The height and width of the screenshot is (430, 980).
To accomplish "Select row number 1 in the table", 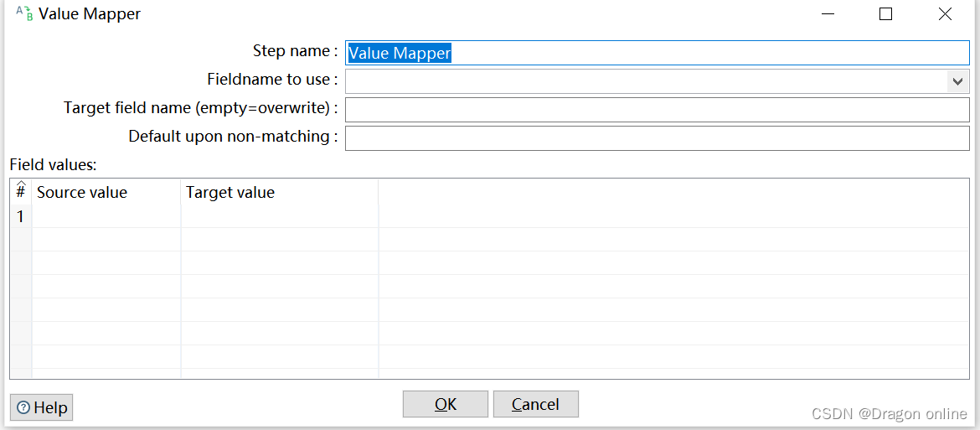I will [21, 216].
